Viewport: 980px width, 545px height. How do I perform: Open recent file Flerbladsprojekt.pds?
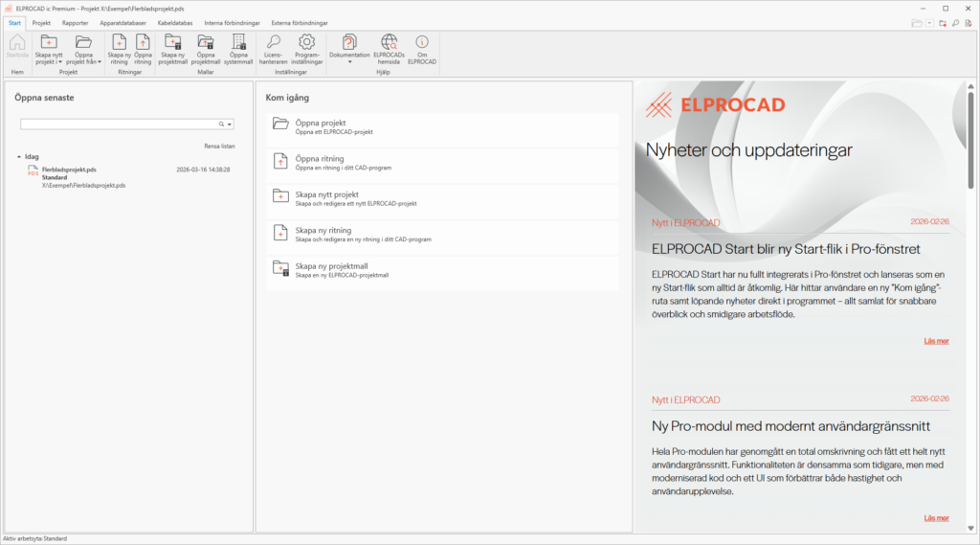click(x=128, y=177)
